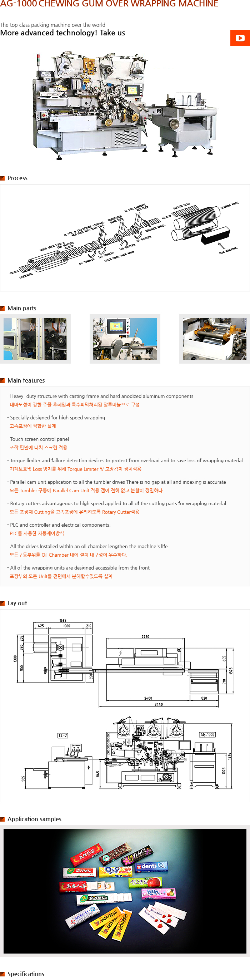Open the first Main parts thumbnail with black pulleys
This screenshot has height=980, width=250.
(35, 339)
